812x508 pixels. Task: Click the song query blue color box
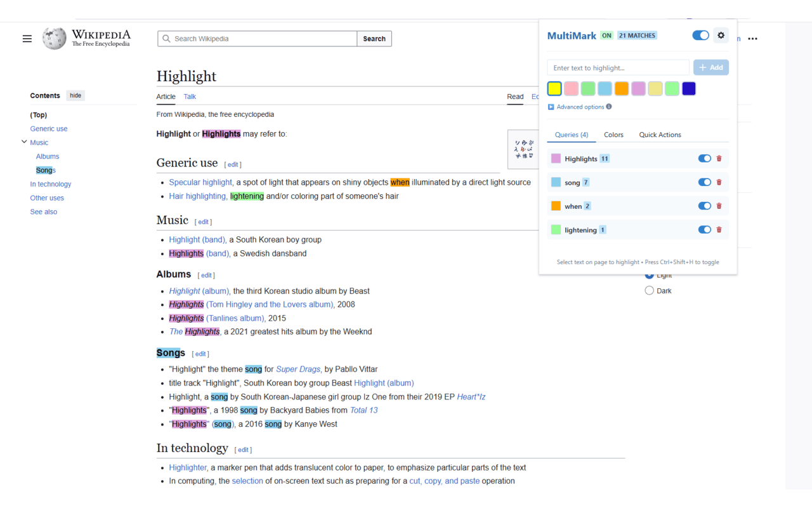click(556, 182)
